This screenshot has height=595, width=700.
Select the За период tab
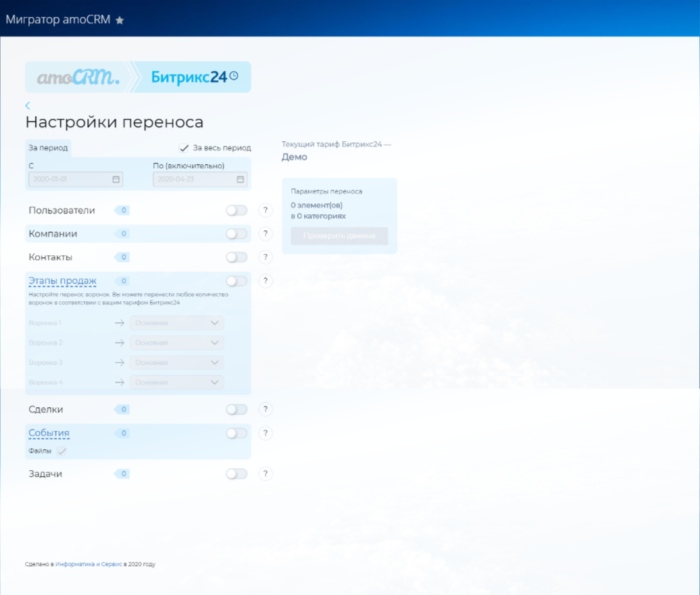pyautogui.click(x=48, y=148)
